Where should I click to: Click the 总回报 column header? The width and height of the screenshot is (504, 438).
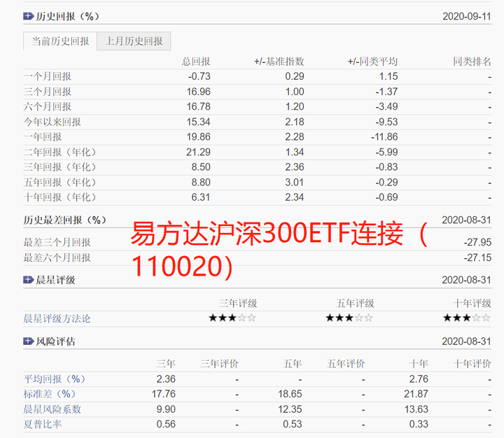[x=196, y=62]
